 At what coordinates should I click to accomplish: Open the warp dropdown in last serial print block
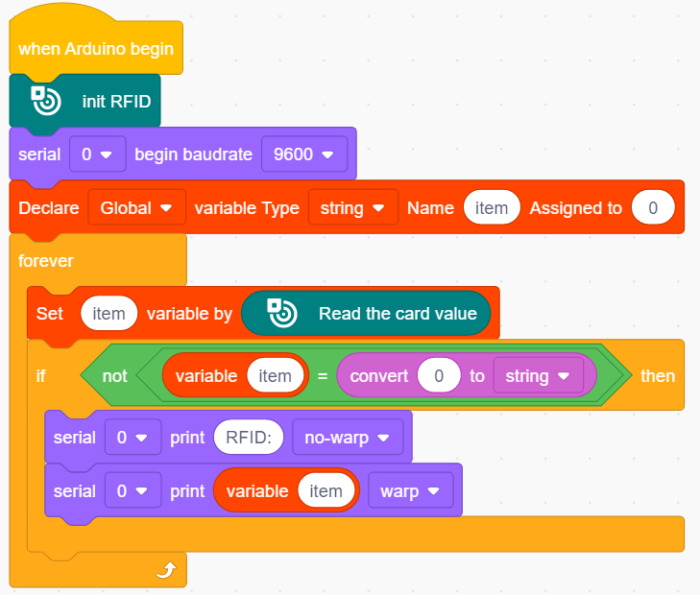click(x=411, y=491)
